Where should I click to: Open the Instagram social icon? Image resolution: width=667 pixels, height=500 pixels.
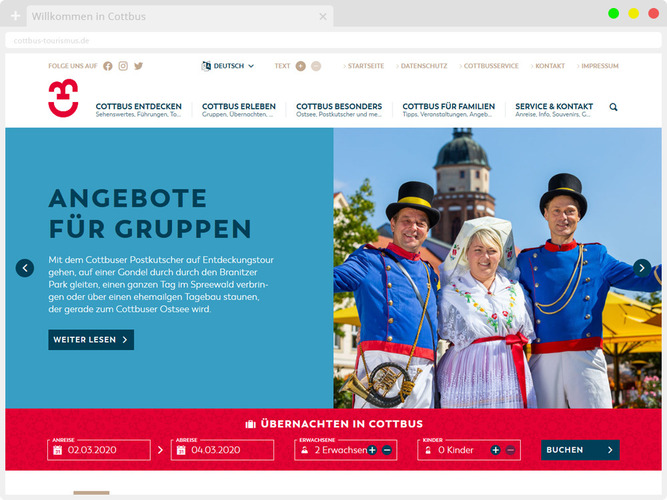(123, 66)
